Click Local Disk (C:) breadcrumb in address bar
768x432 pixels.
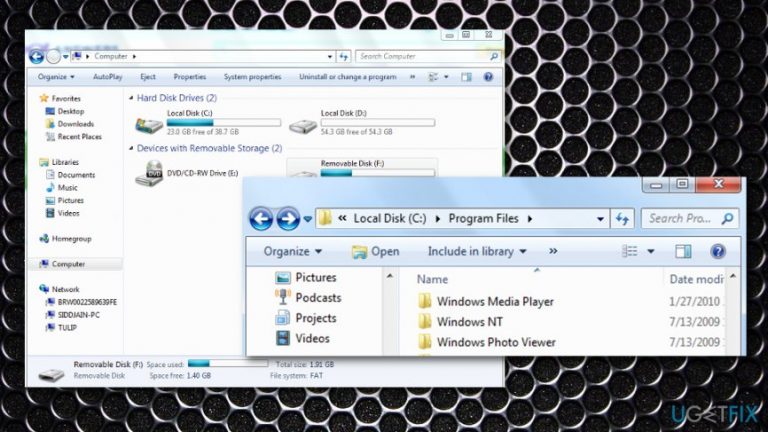tap(390, 218)
